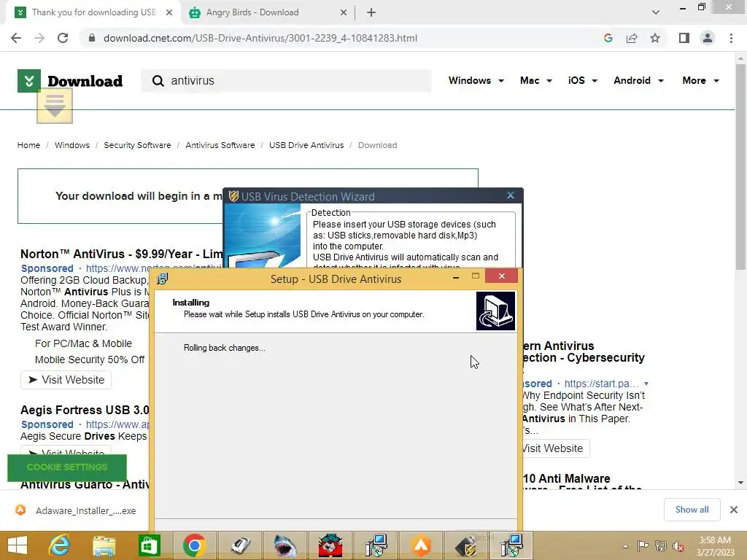Launch Internet Explorer from taskbar
The image size is (747, 560).
point(60,545)
